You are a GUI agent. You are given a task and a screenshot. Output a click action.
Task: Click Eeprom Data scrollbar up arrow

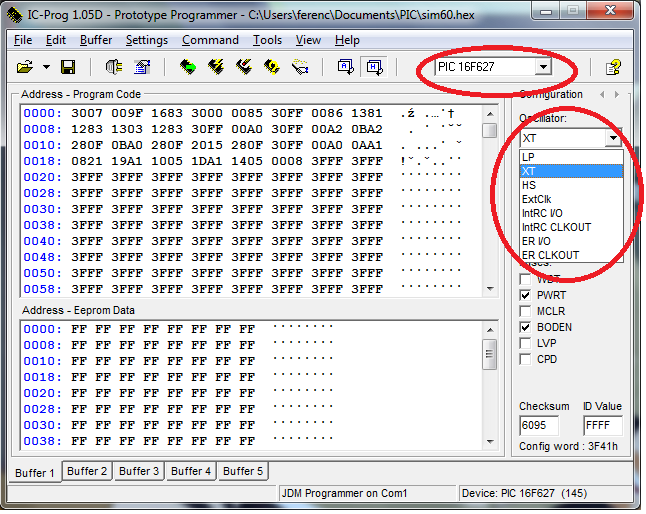coord(490,330)
